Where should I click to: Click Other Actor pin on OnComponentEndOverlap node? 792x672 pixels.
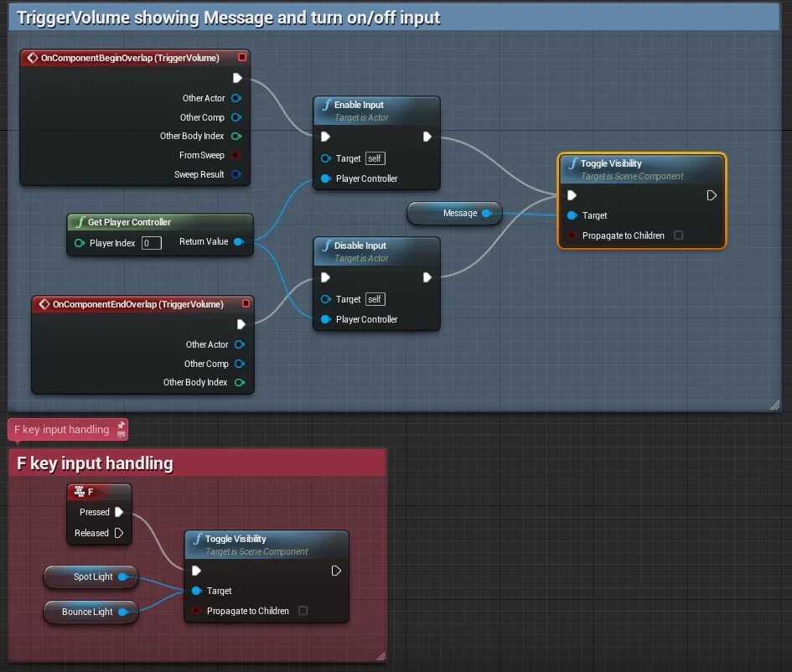click(x=240, y=344)
